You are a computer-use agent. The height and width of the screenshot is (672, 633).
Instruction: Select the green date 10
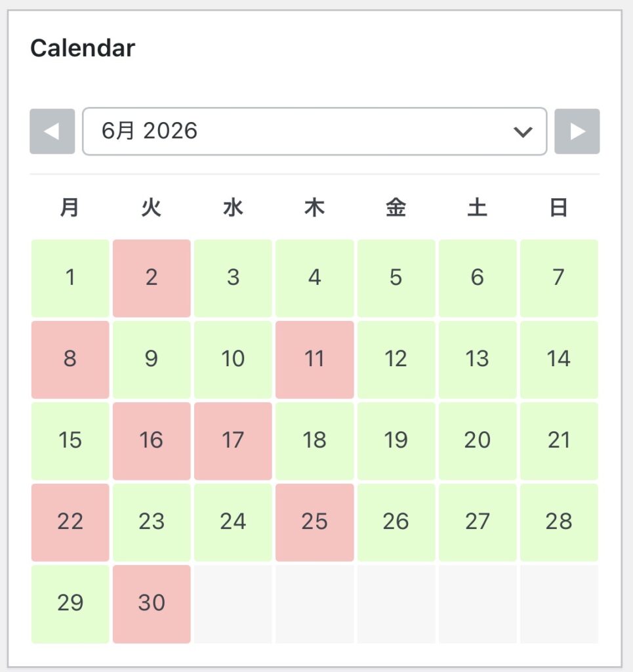pyautogui.click(x=233, y=359)
